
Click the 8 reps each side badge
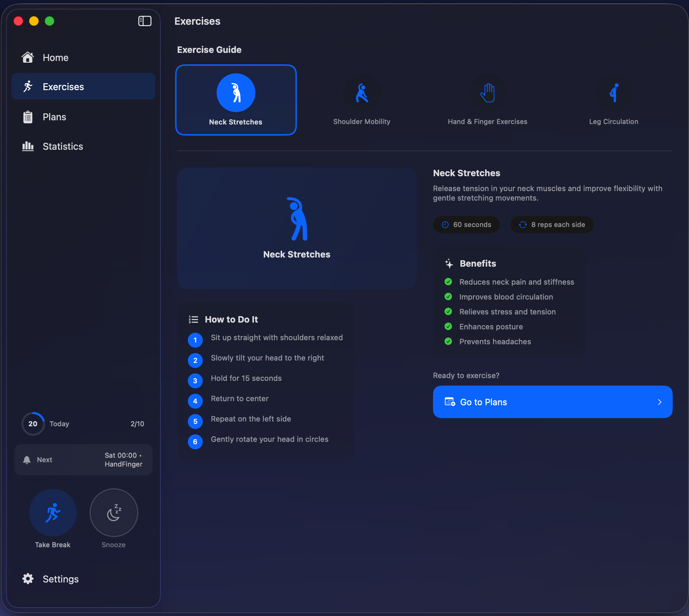(x=552, y=225)
